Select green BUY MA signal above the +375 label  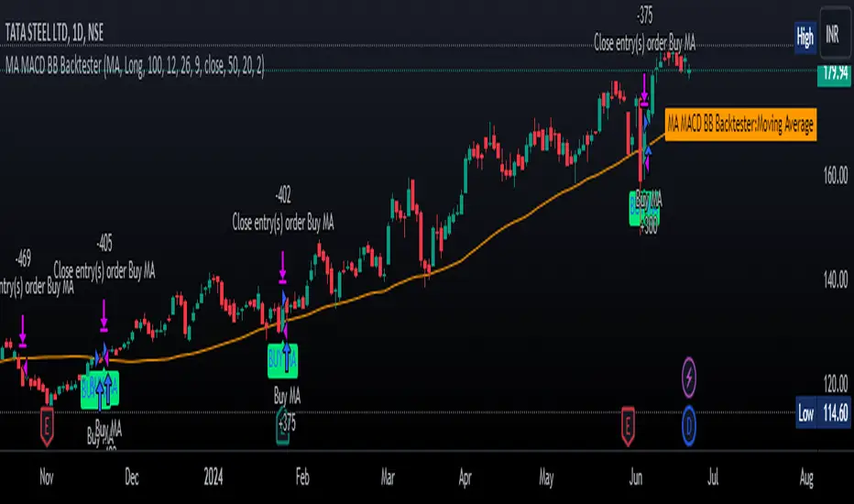tap(282, 360)
